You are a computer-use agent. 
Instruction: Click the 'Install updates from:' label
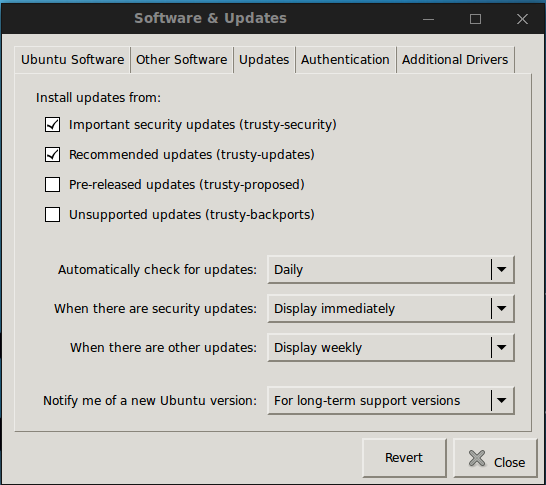click(x=99, y=98)
